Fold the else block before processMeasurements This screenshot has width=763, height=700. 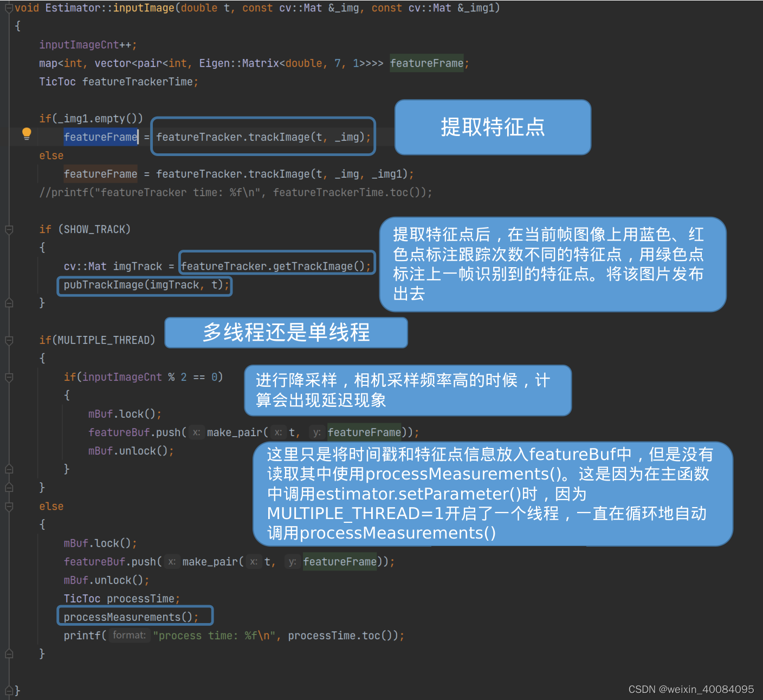tap(9, 507)
